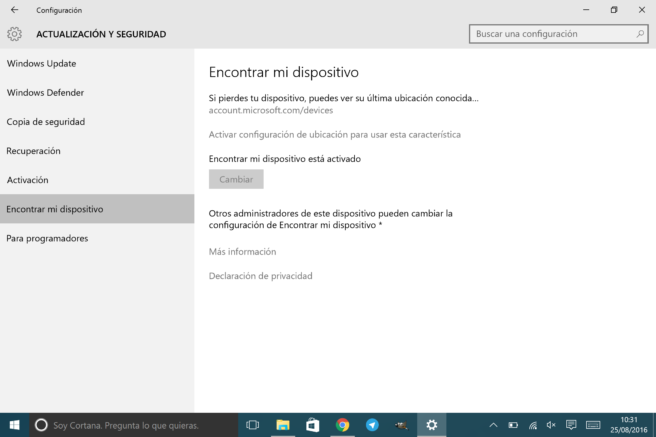Select Encontrar mi dispositivo sidebar item
This screenshot has width=656, height=437.
pos(97,209)
